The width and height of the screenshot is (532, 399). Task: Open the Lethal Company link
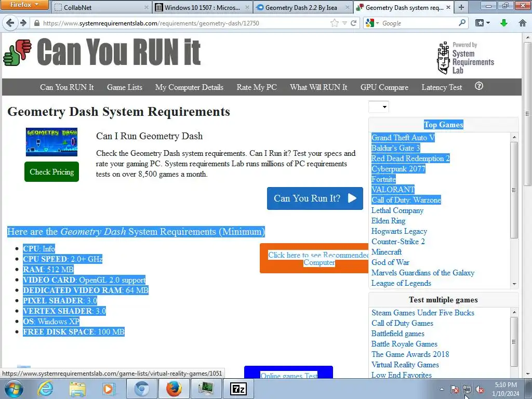[397, 210]
